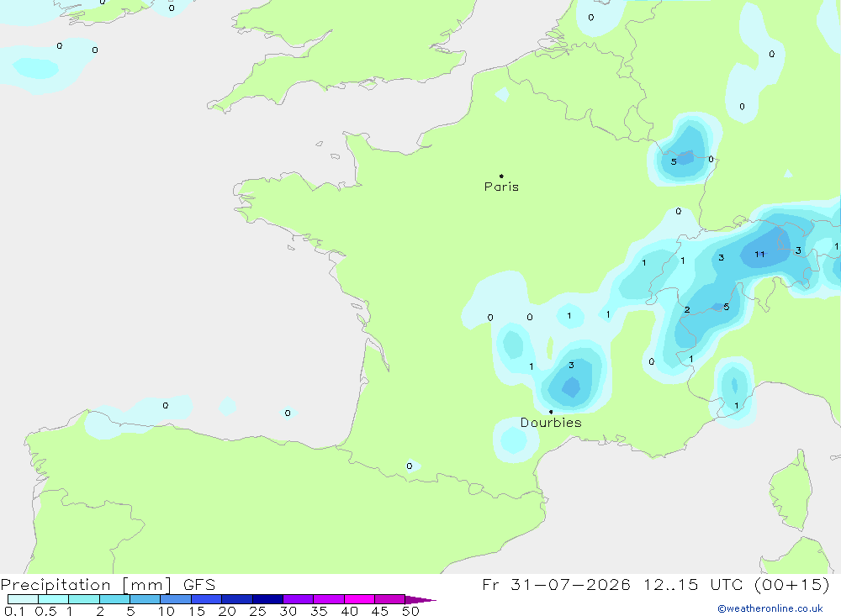
Task: Click the 11 mm precipitation value on the map
Action: click(759, 254)
